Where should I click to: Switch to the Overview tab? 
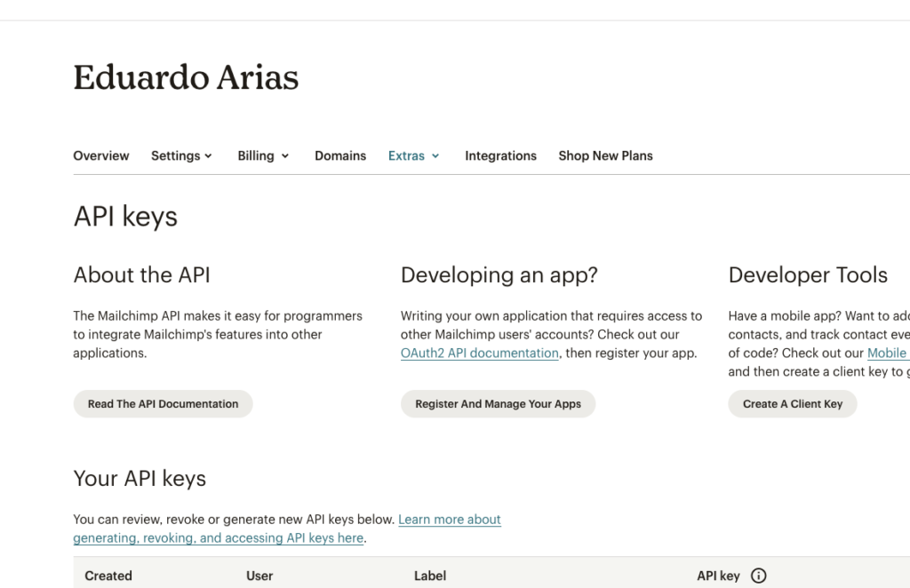pyautogui.click(x=100, y=155)
